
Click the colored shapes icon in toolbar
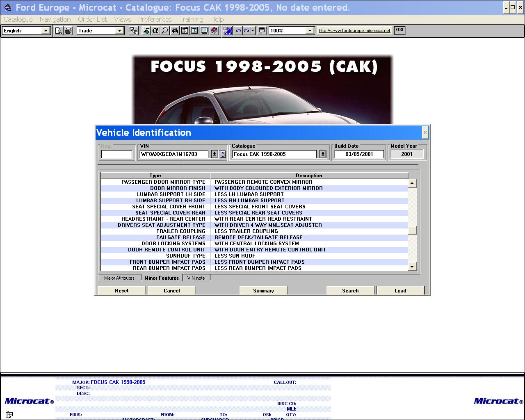tap(146, 31)
